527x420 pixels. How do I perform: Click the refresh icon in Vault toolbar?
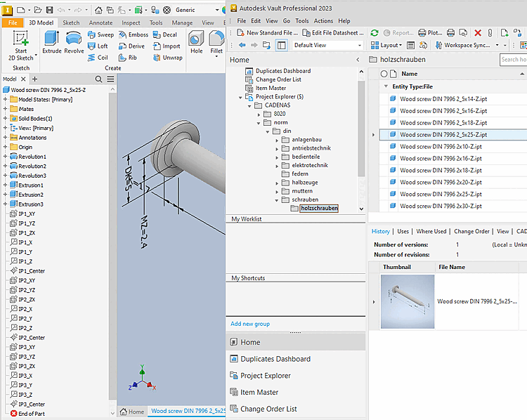[375, 33]
